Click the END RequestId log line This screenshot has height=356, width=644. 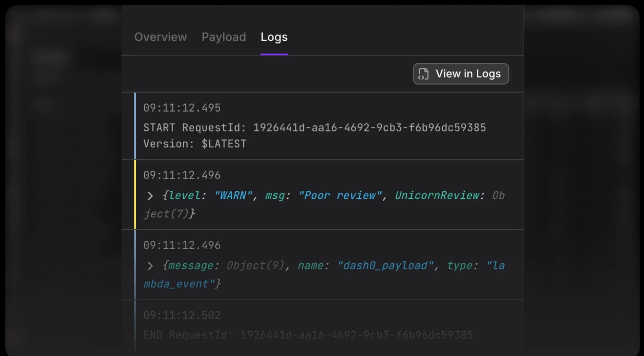(308, 335)
